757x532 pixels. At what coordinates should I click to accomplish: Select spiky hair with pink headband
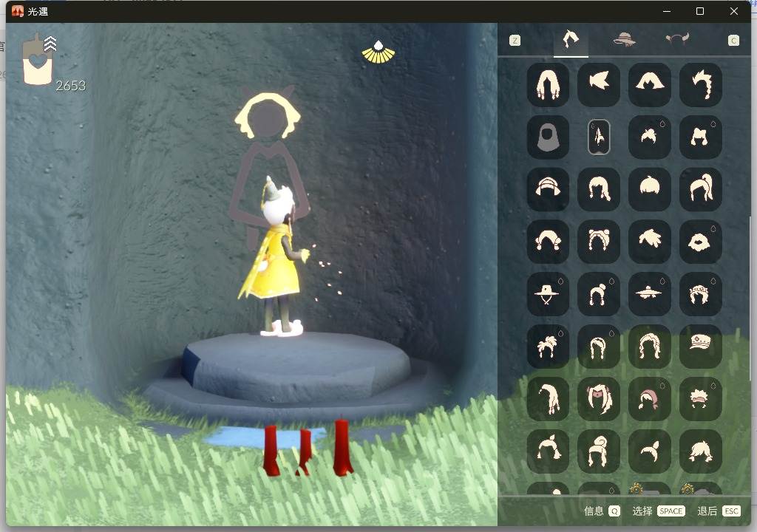(701, 399)
